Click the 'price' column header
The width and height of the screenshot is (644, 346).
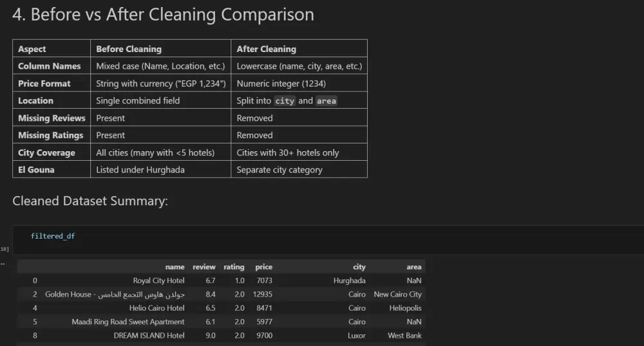pyautogui.click(x=263, y=267)
